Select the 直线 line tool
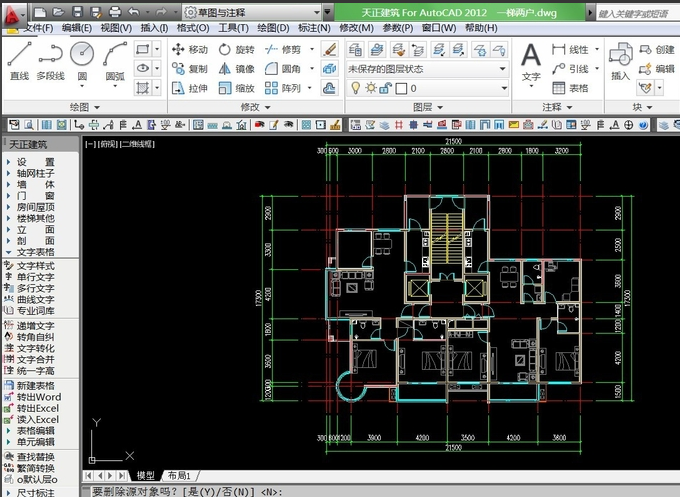This screenshot has width=680, height=497. 20,61
